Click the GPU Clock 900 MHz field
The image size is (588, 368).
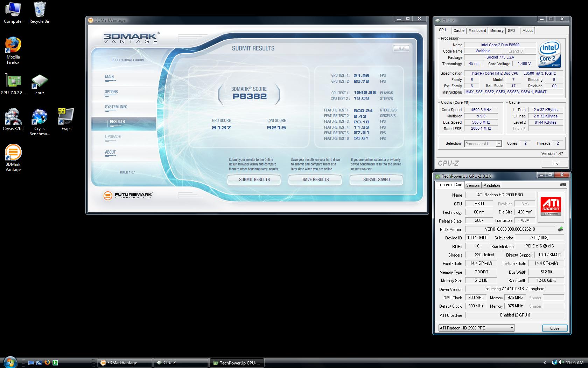tap(476, 298)
